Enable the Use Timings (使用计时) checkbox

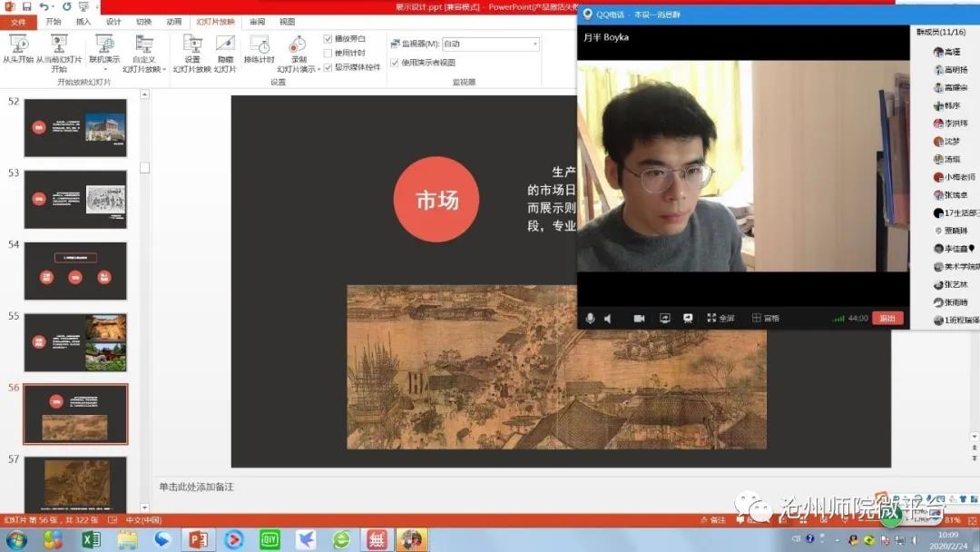pos(328,53)
